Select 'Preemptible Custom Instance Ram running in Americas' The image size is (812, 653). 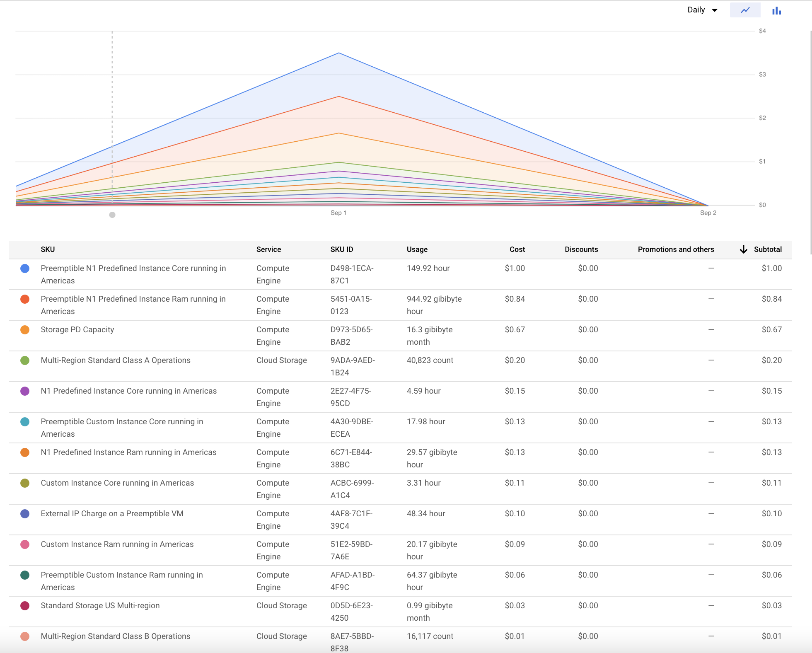pyautogui.click(x=122, y=581)
